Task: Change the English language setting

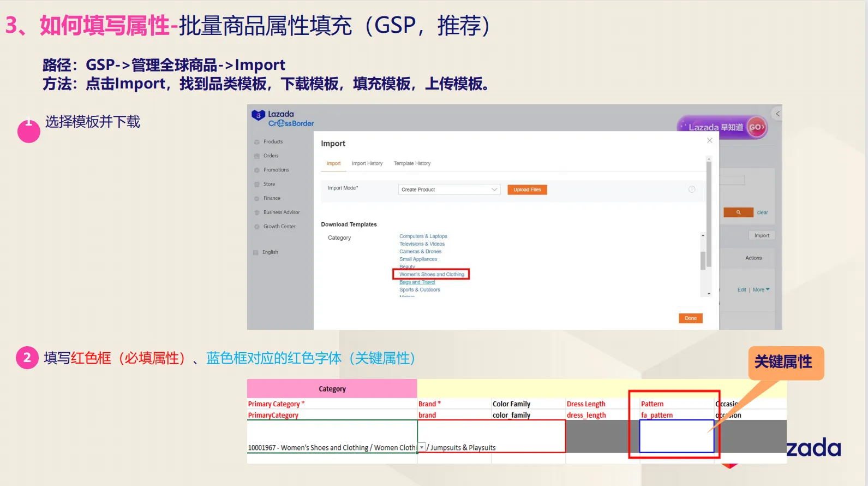Action: click(270, 252)
